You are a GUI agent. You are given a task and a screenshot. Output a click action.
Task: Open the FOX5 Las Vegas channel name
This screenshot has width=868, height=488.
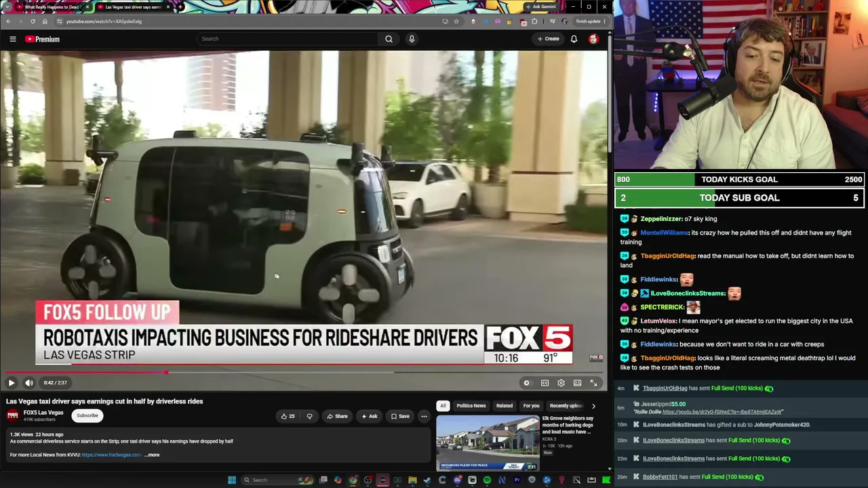pyautogui.click(x=43, y=413)
